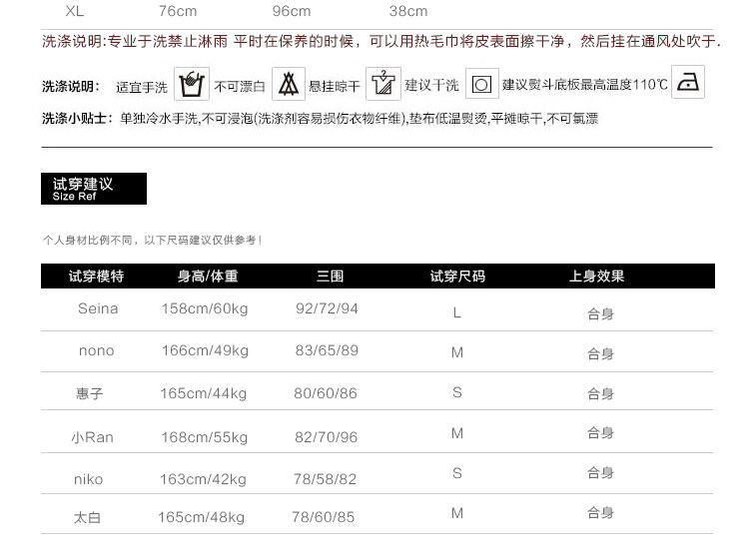The height and width of the screenshot is (560, 749).
Task: Select the 试穿建议 Size Ref heading
Action: pos(93,189)
